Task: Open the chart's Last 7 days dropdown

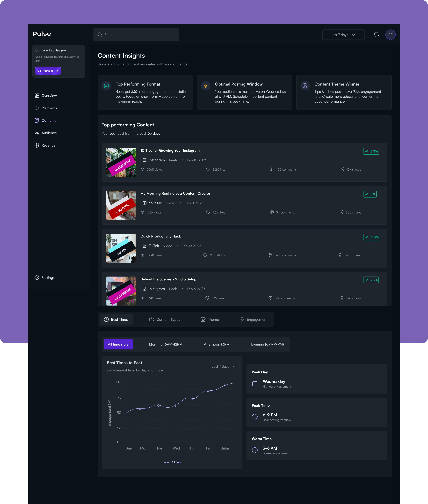Action: pyautogui.click(x=224, y=366)
